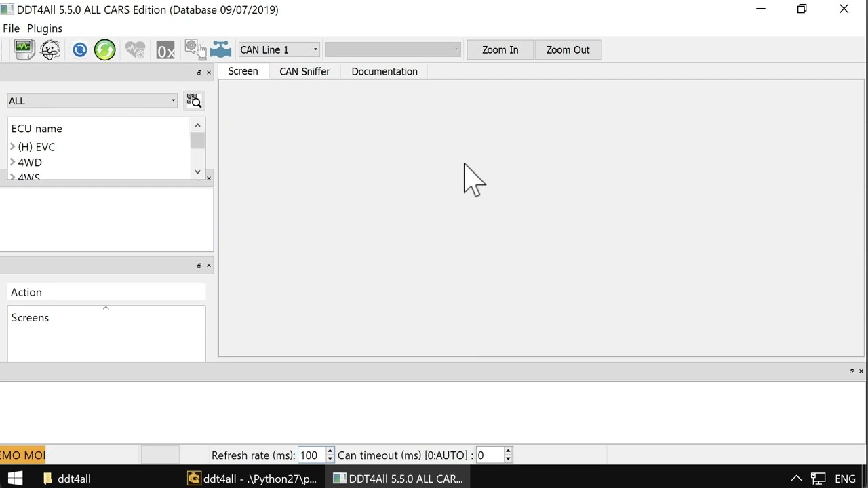Close the panel below ECU list
Screen dimensions: 868x488
coord(209,178)
